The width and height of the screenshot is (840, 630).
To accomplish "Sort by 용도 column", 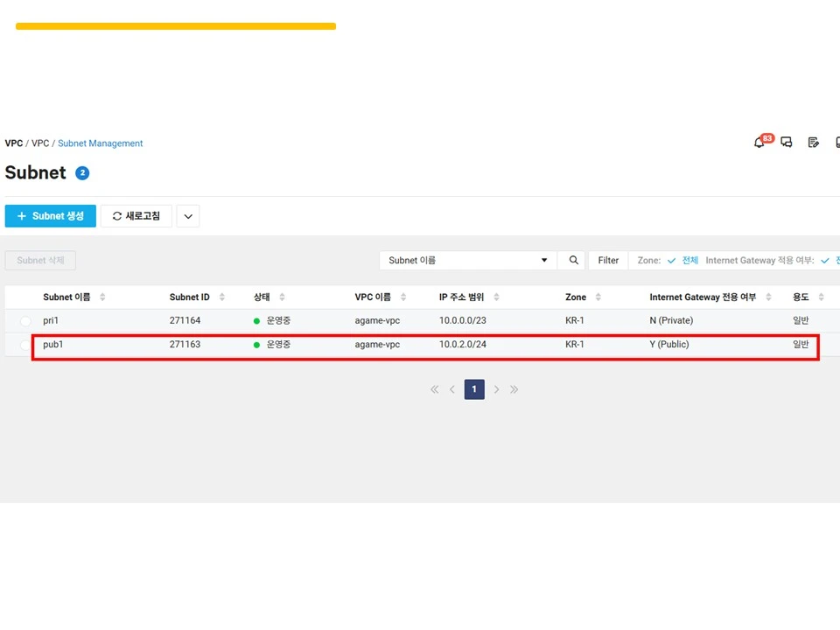I will pyautogui.click(x=822, y=297).
